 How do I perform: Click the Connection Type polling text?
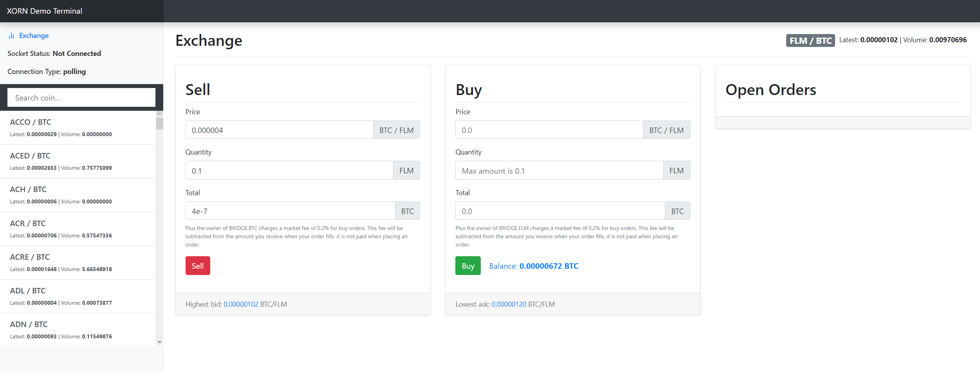coord(47,72)
